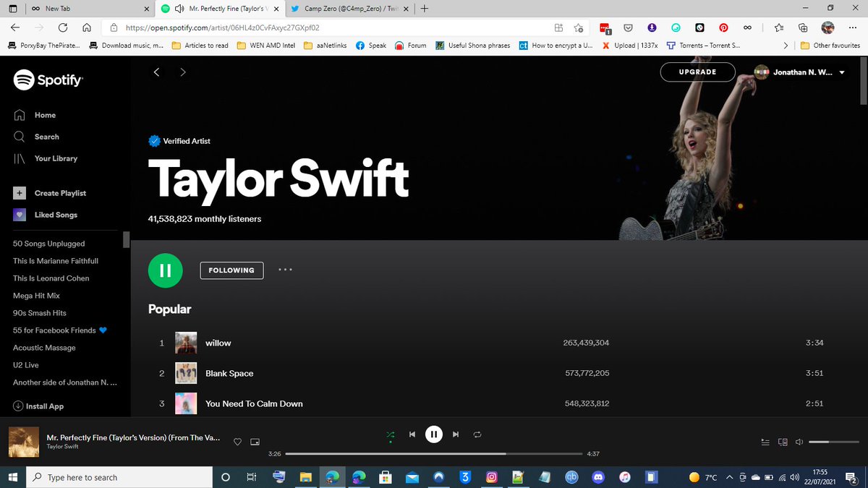This screenshot has width=868, height=488.
Task: Open Instagram from the taskbar
Action: tap(491, 477)
